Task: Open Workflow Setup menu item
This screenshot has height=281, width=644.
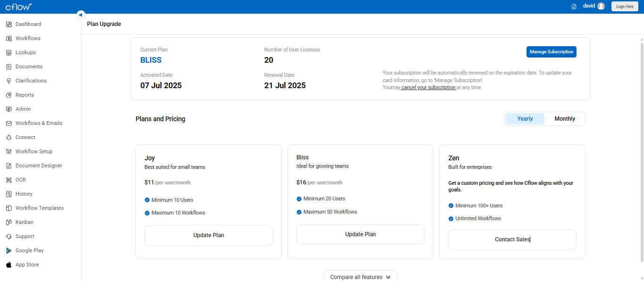Action: 34,151
